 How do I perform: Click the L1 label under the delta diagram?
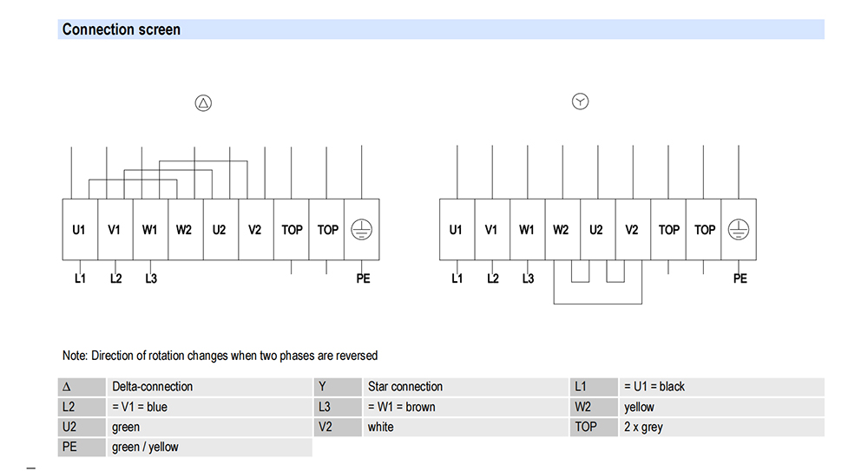(x=80, y=278)
